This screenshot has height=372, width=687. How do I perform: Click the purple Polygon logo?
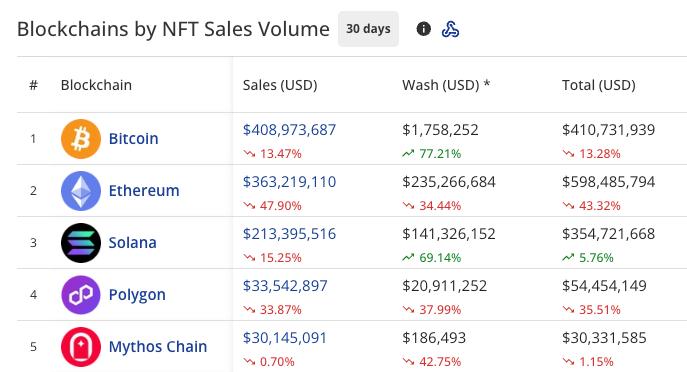pos(81,295)
